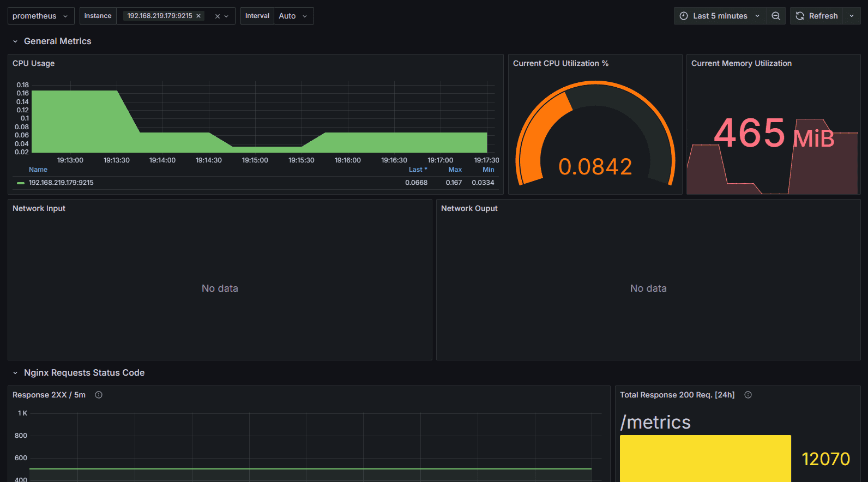Viewport: 868px width, 482px height.
Task: Click the /metrics bar label
Action: coord(655,422)
